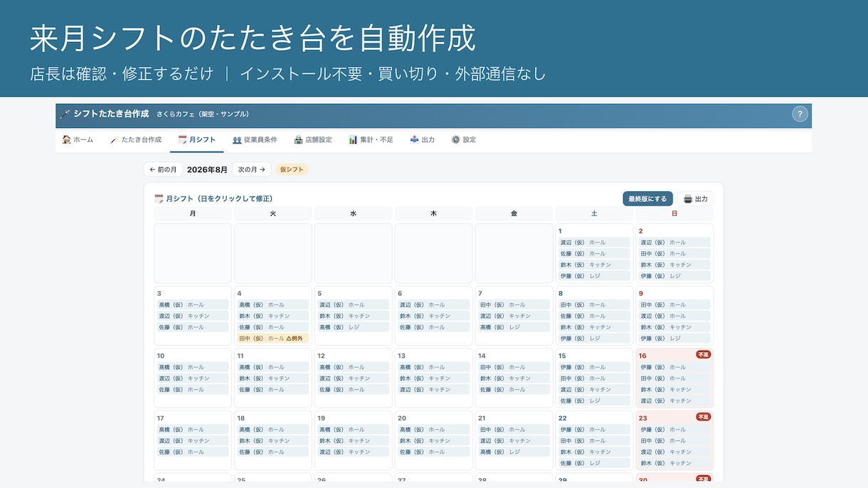Click the 月シフト（日をクリックして修正） heading
Image resolution: width=868 pixels, height=488 pixels.
(x=219, y=198)
